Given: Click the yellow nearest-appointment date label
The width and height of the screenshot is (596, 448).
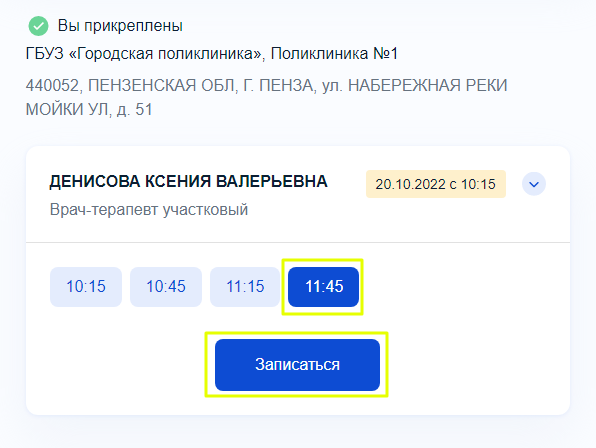Looking at the screenshot, I should [436, 184].
